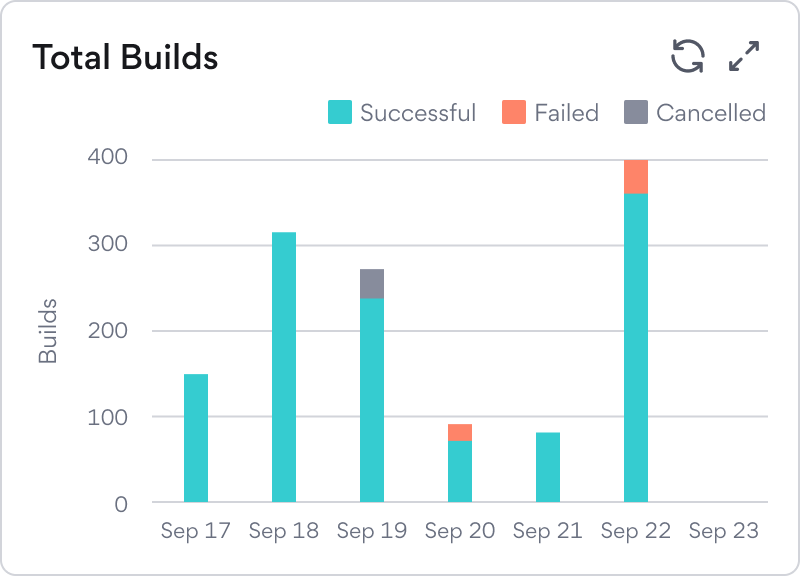Image resolution: width=800 pixels, height=576 pixels.
Task: Click the Sep 20 failed bar segment
Action: (x=460, y=433)
